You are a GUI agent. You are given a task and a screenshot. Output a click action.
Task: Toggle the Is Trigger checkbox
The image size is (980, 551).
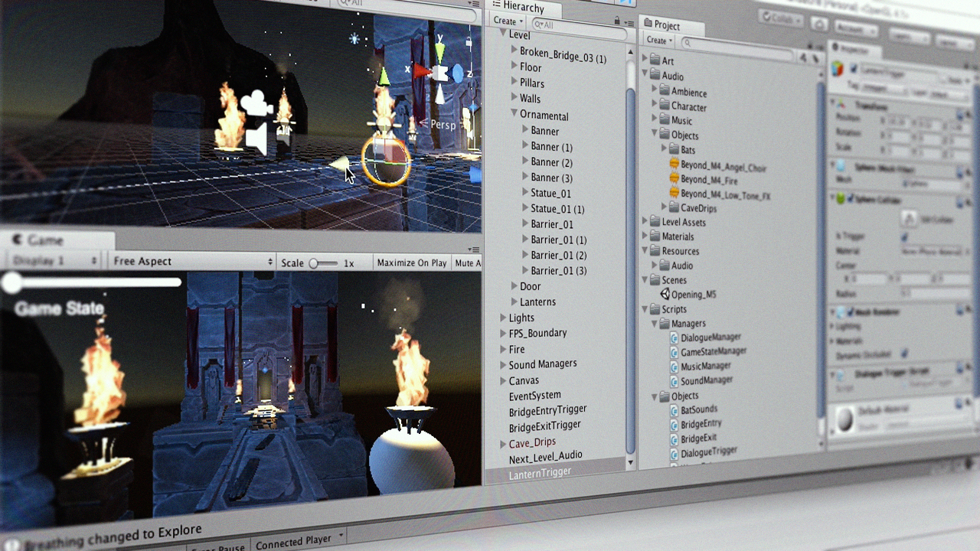click(905, 237)
